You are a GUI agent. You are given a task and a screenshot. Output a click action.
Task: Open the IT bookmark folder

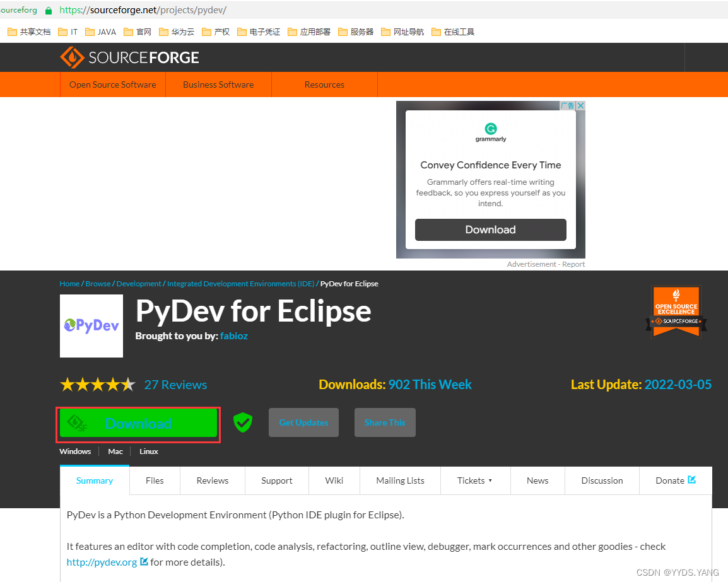[x=68, y=32]
